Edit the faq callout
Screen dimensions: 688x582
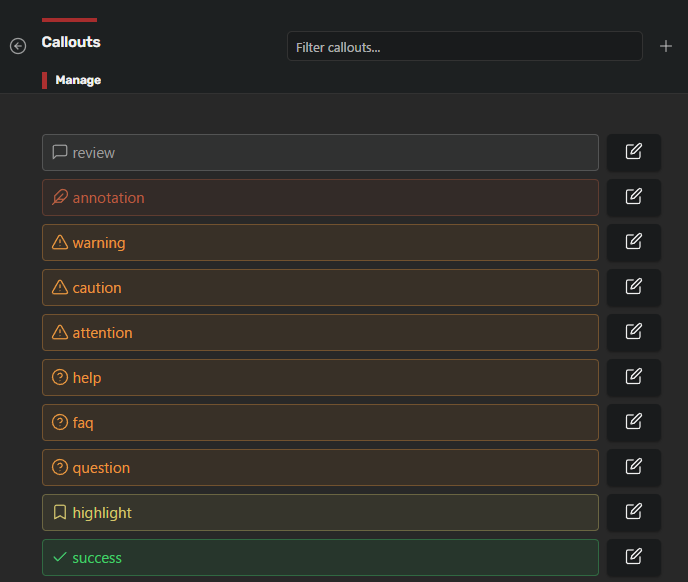click(x=634, y=422)
